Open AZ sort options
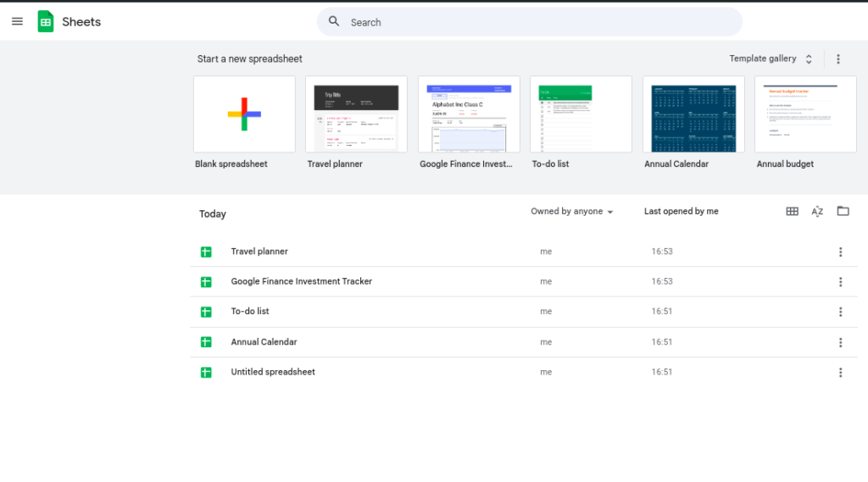 pos(817,212)
